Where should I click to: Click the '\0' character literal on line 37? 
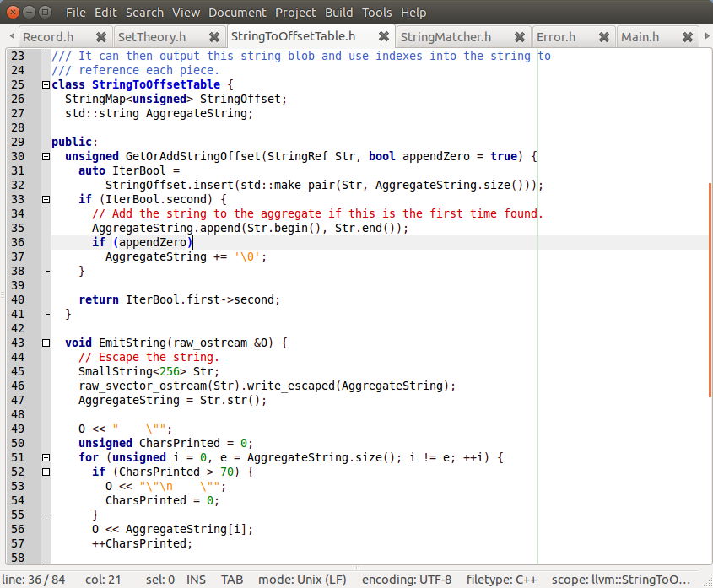tap(247, 257)
